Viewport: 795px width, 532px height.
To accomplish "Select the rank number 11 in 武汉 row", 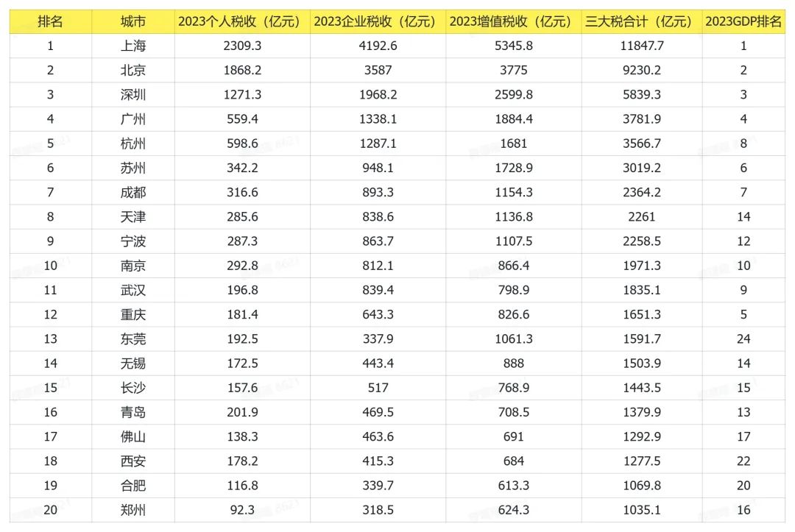I will 50,290.
